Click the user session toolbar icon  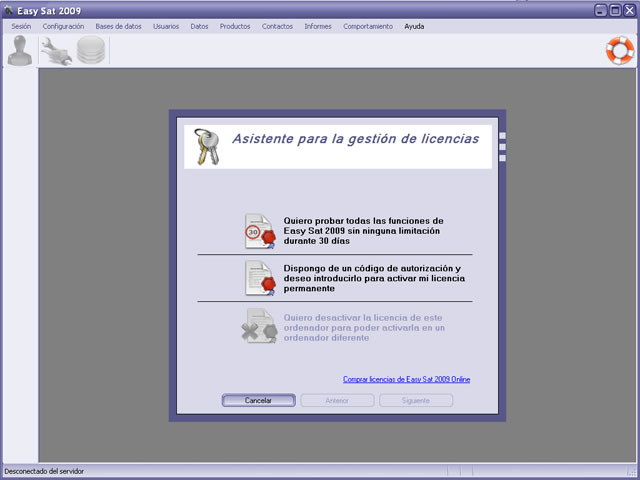pos(20,50)
